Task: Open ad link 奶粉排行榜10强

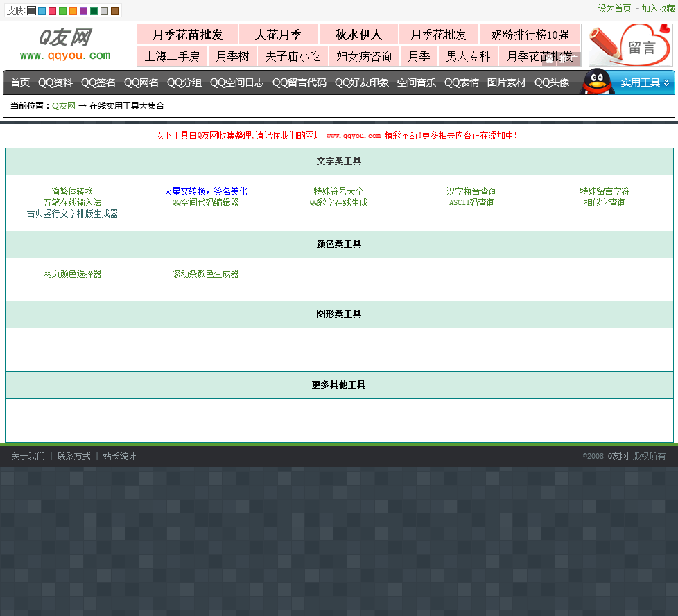Action: click(x=530, y=35)
